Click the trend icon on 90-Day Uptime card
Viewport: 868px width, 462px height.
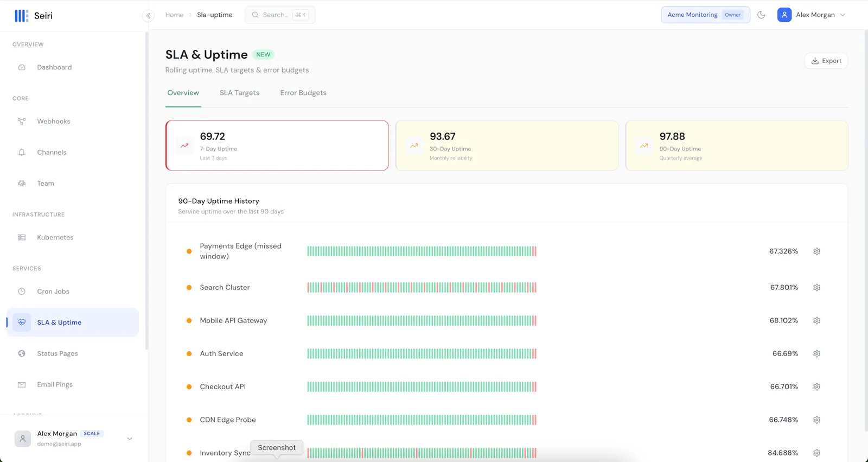[x=644, y=145]
